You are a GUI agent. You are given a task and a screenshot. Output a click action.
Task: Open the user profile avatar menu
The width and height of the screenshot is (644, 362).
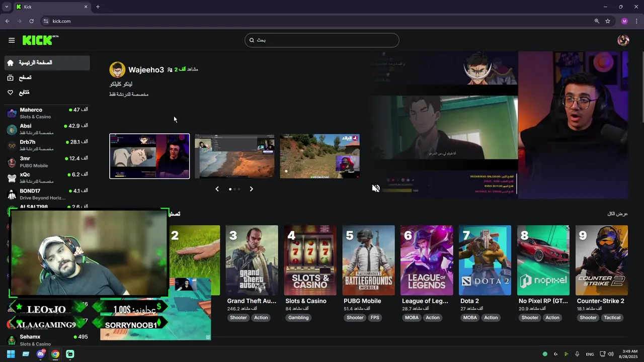623,40
